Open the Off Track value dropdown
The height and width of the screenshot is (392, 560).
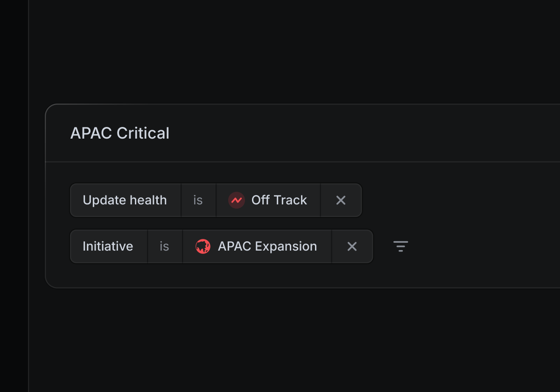pyautogui.click(x=268, y=200)
